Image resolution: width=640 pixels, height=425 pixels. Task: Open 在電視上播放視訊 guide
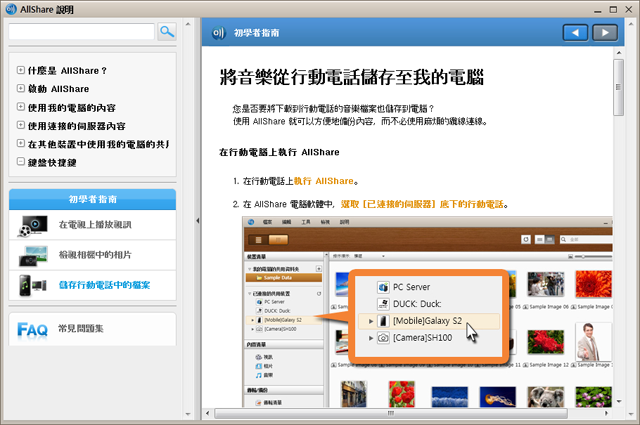[x=95, y=225]
